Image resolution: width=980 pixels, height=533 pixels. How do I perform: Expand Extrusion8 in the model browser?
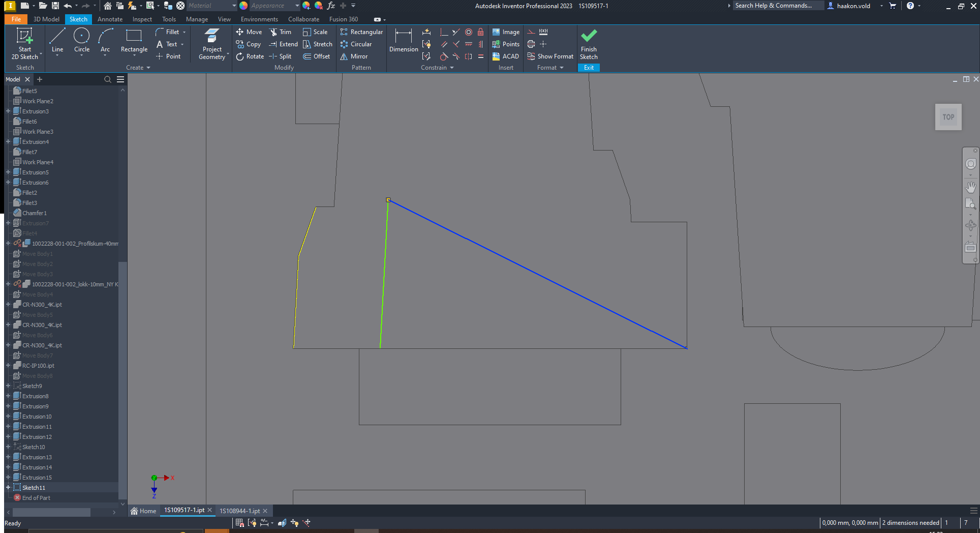click(8, 396)
